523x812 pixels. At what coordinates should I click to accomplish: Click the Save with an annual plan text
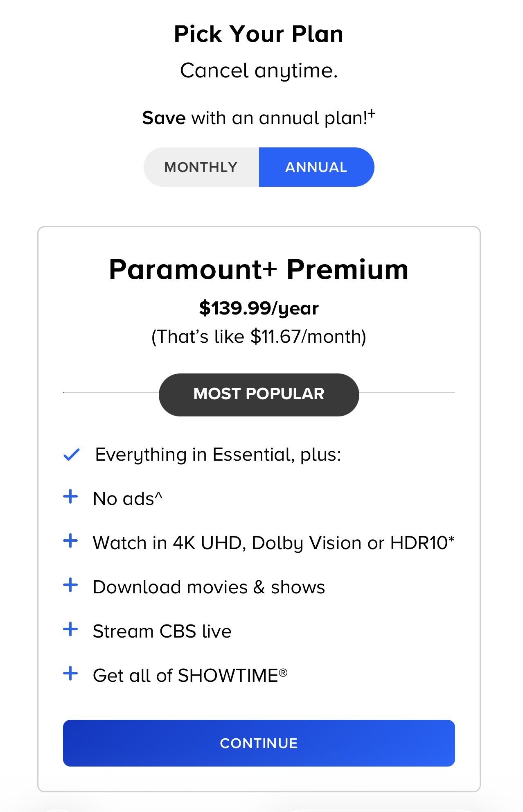[259, 118]
